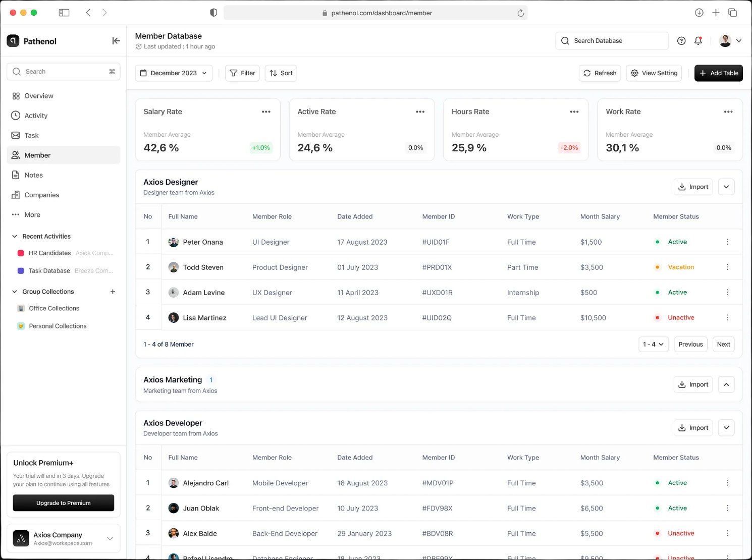
Task: Open Salary Rate card options menu
Action: click(x=266, y=111)
